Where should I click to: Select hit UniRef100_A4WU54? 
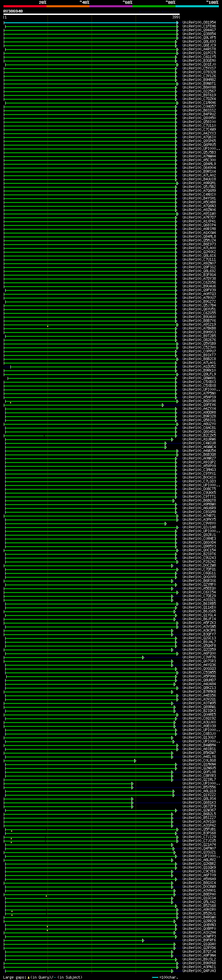[x=199, y=451]
